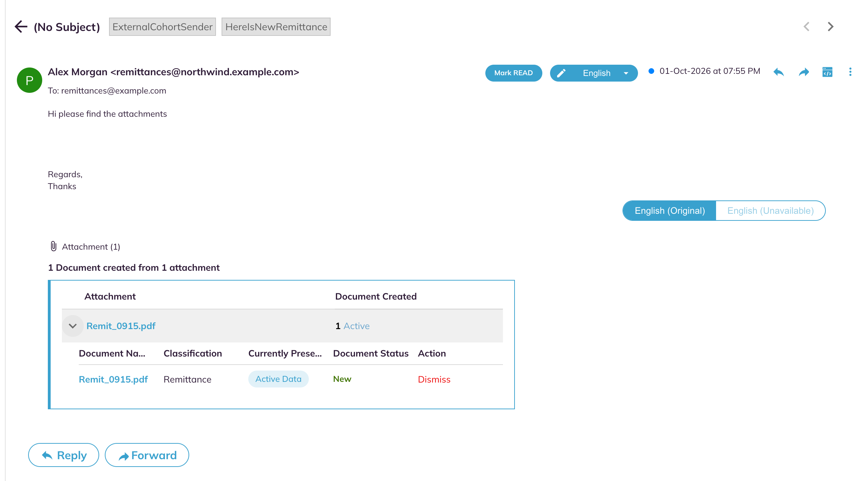Click the Currently Prese... column header

[x=285, y=353]
